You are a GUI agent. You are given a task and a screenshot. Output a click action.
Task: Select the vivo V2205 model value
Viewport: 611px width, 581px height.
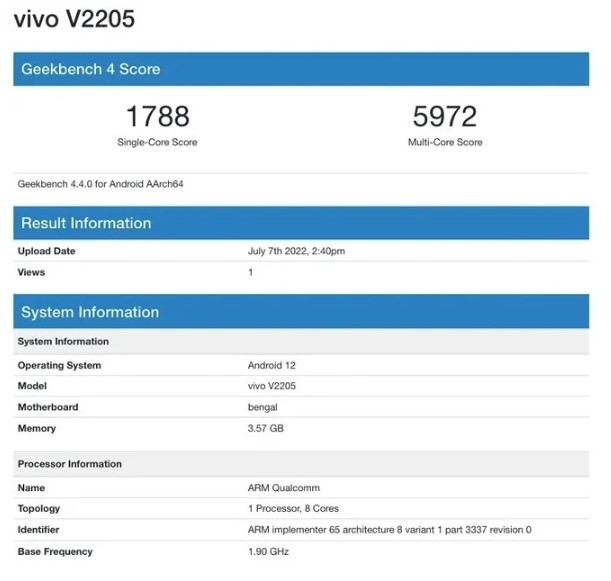click(x=272, y=386)
